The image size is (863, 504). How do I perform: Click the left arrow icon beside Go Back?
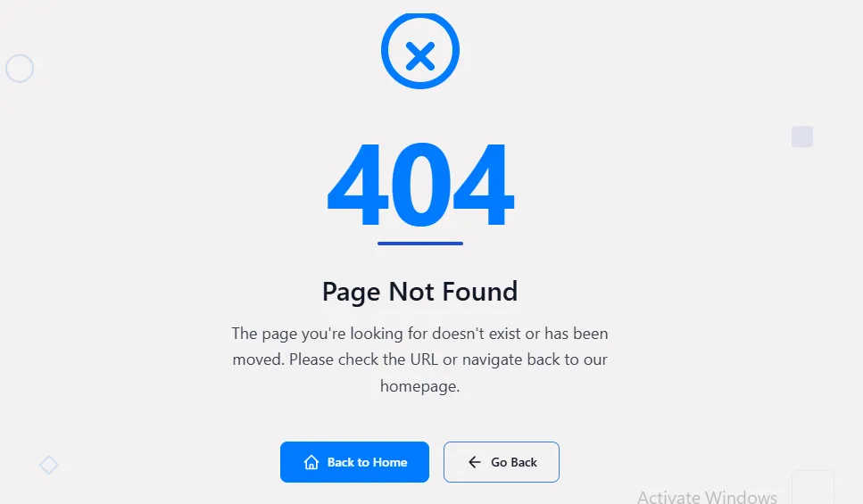pyautogui.click(x=475, y=462)
